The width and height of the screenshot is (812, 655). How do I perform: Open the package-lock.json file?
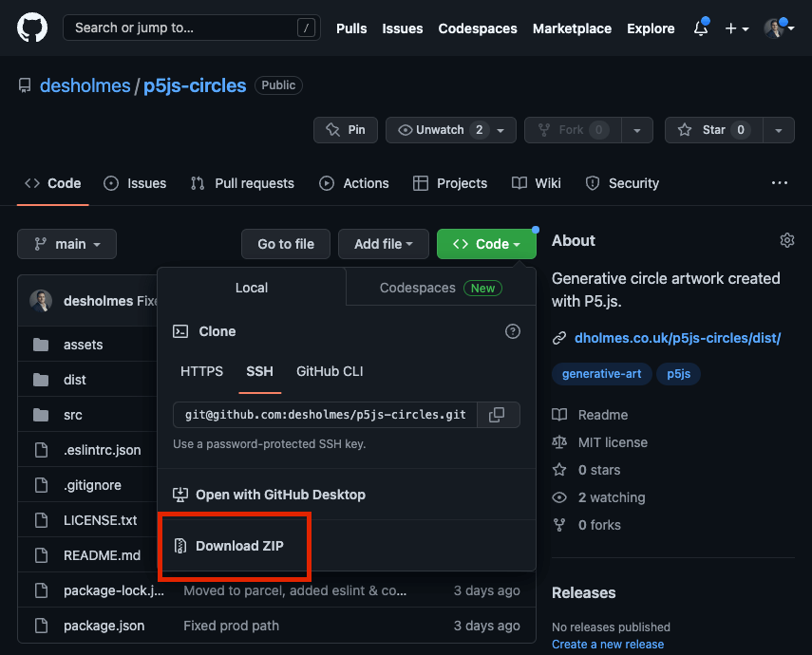114,590
